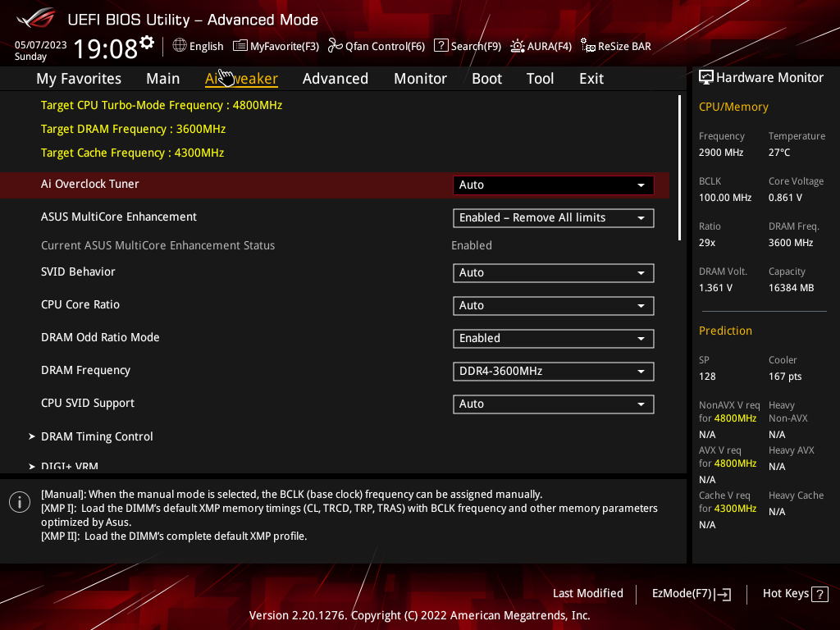Switch to EzMode(F7)
Screen dimensions: 840x630
tap(691, 594)
